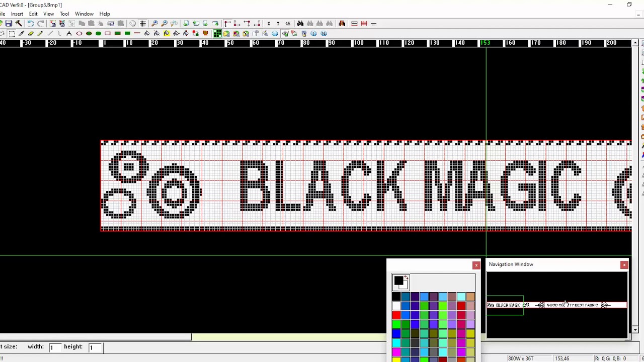The width and height of the screenshot is (644, 362).
Task: Select the hollow rectangle tool
Action: pos(108,34)
